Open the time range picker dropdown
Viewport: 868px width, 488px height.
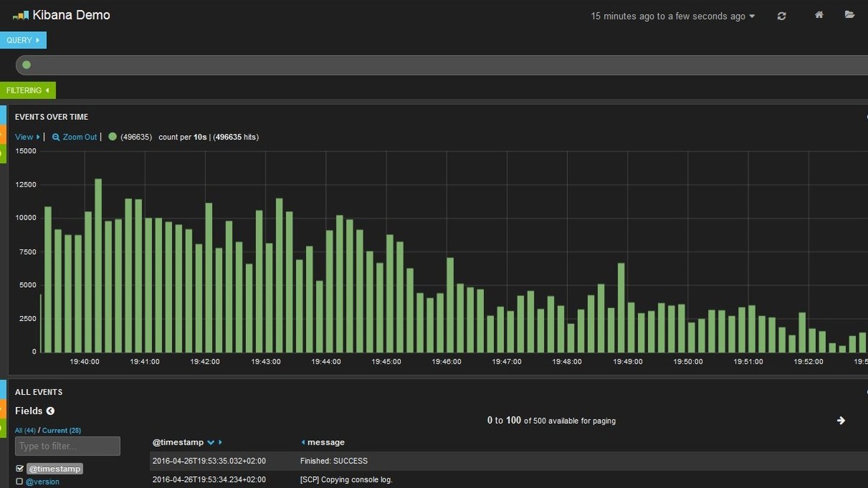point(673,16)
